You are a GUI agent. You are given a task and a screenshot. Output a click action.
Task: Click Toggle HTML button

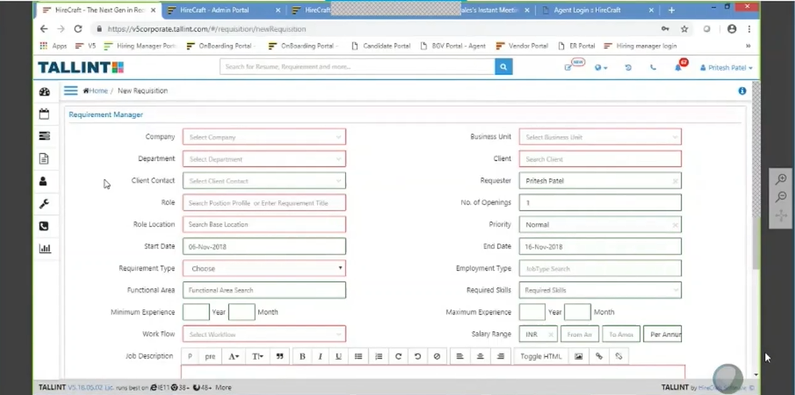point(541,356)
